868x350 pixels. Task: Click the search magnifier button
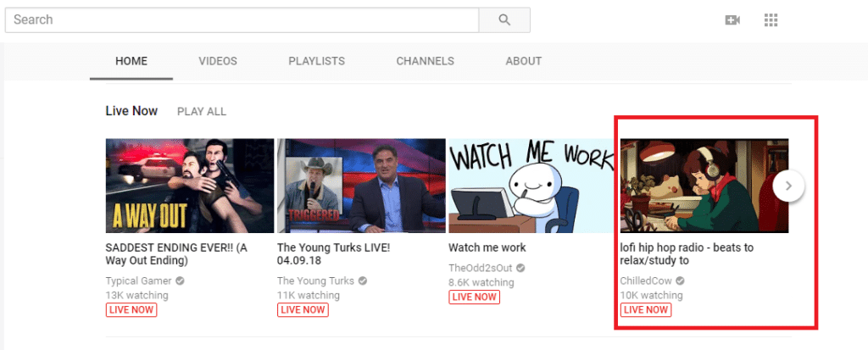coord(504,20)
